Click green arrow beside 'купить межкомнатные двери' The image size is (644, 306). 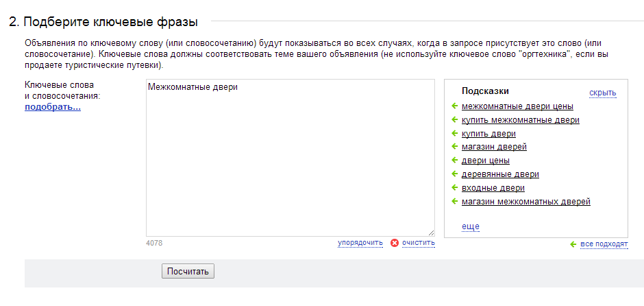pos(455,119)
